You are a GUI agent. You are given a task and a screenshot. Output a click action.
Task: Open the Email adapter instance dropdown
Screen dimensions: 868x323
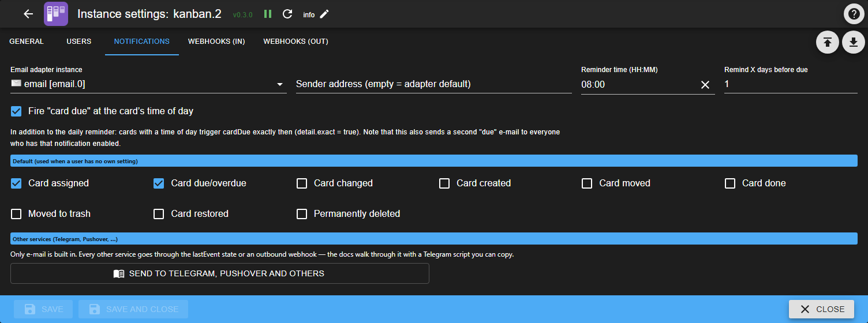tap(148, 84)
